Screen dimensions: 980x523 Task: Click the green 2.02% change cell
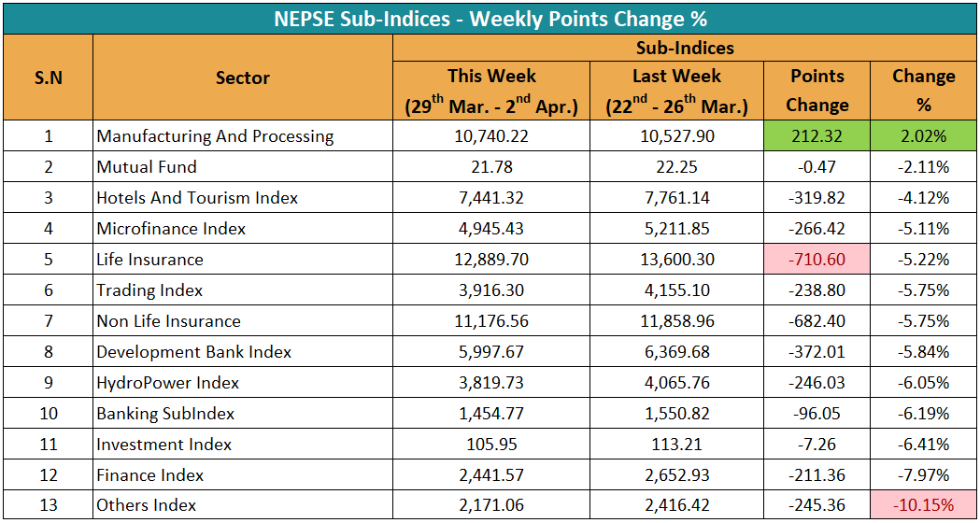click(923, 136)
